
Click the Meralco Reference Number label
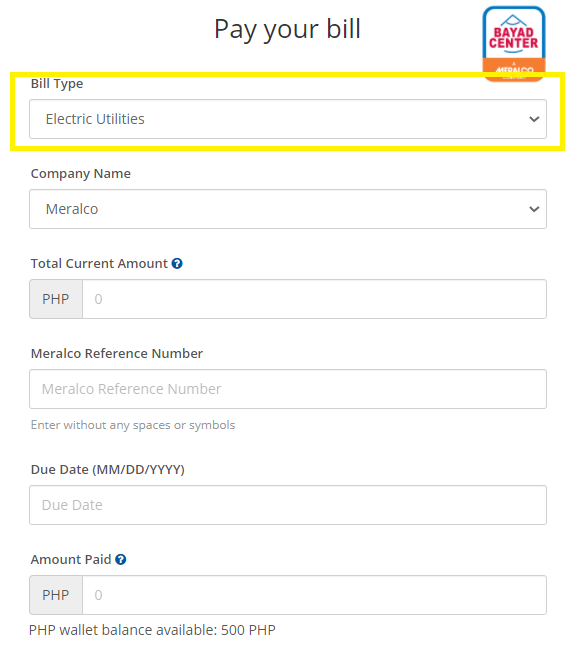tap(117, 353)
